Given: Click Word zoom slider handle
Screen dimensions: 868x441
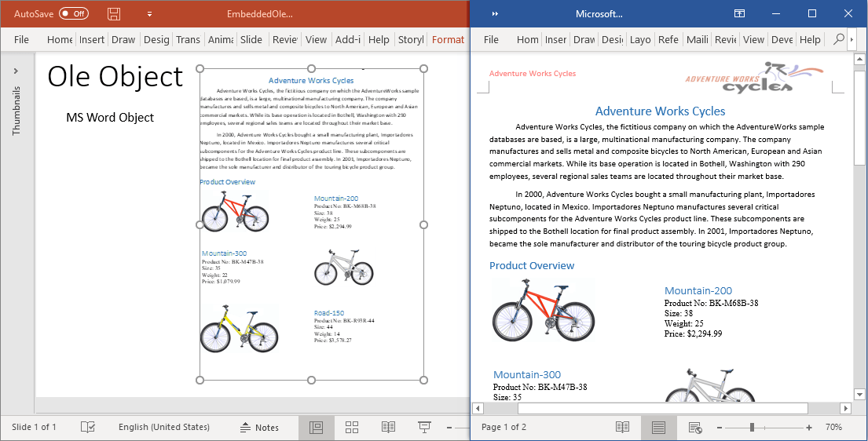Looking at the screenshot, I should tap(752, 427).
